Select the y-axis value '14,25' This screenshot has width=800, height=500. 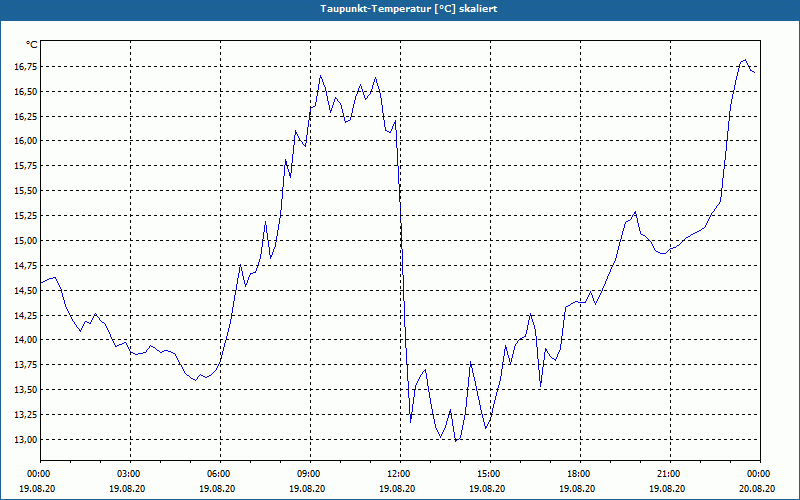coord(27,316)
